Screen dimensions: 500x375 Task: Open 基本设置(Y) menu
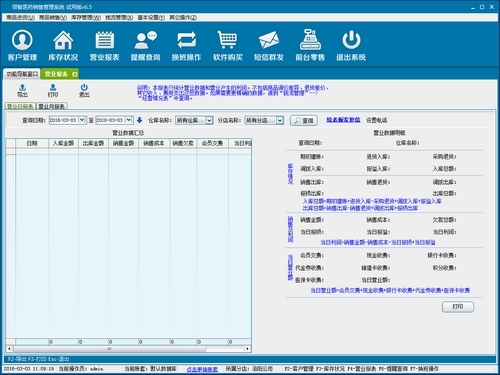coord(151,17)
